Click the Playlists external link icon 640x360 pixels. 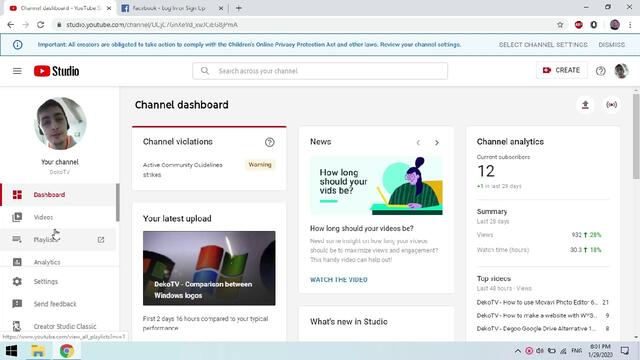(101, 240)
